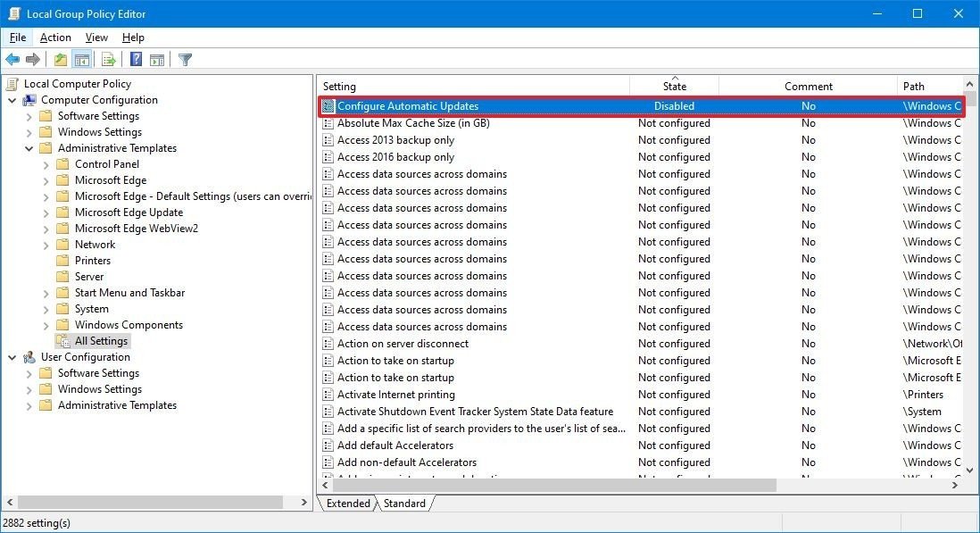The image size is (980, 533).
Task: Show or hide the console tree
Action: pos(80,59)
